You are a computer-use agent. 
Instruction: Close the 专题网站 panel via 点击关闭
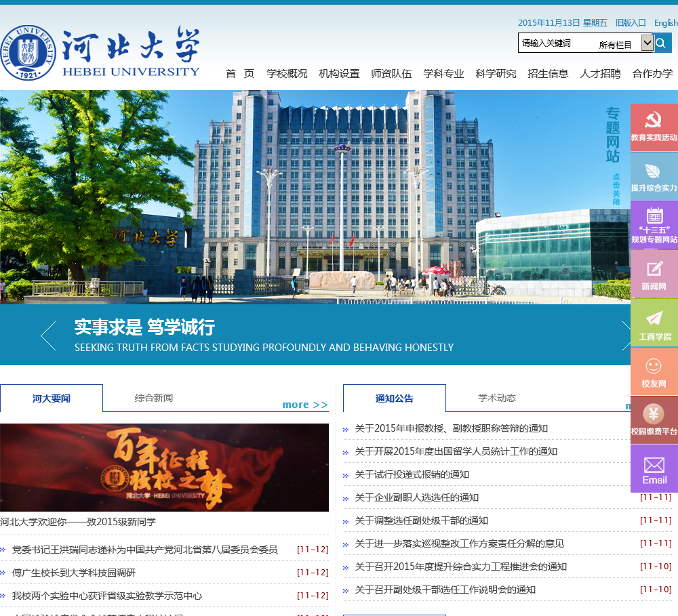[x=616, y=189]
